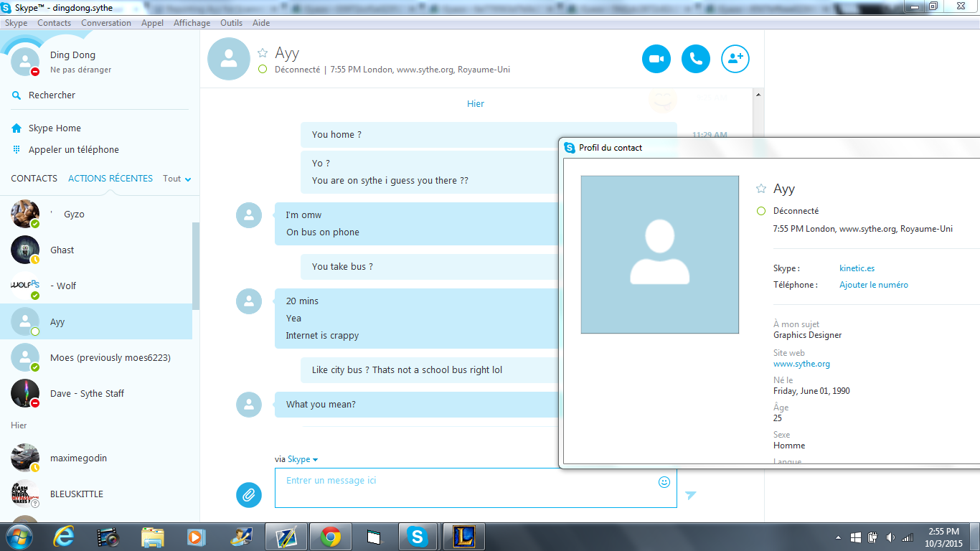
Task: Click sender avatar beside 'I'm omw' message
Action: click(249, 215)
